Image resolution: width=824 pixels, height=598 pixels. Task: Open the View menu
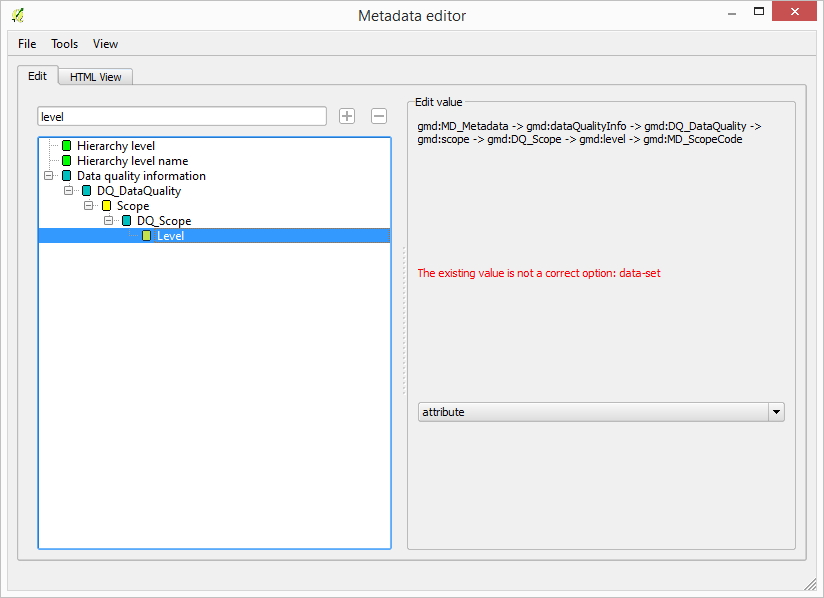pyautogui.click(x=105, y=43)
